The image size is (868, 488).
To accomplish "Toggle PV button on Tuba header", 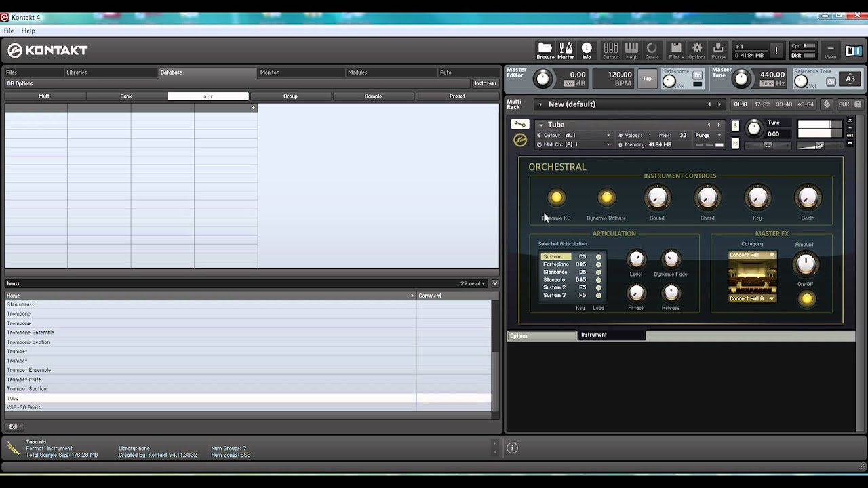I will tap(850, 142).
